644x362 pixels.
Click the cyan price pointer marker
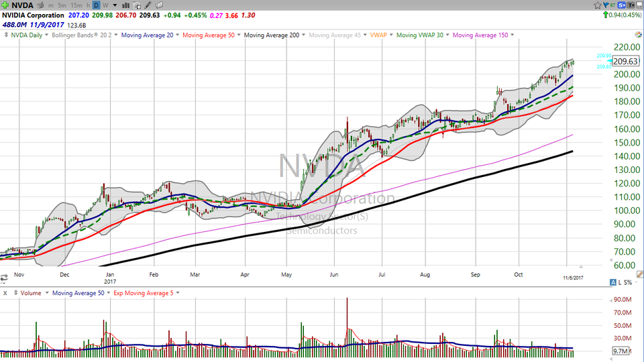(609, 61)
